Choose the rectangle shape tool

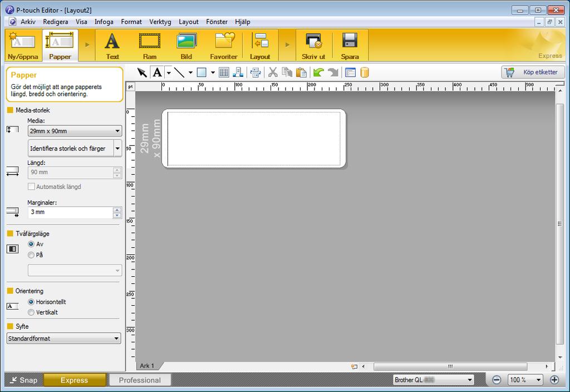point(202,72)
